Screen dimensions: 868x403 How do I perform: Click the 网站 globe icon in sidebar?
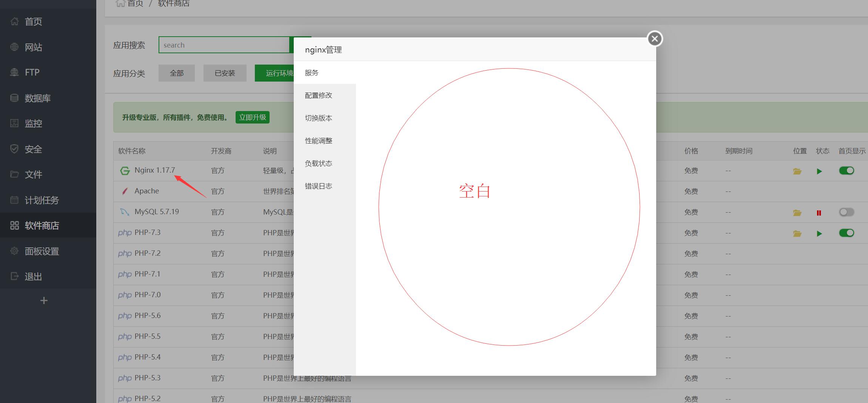14,47
